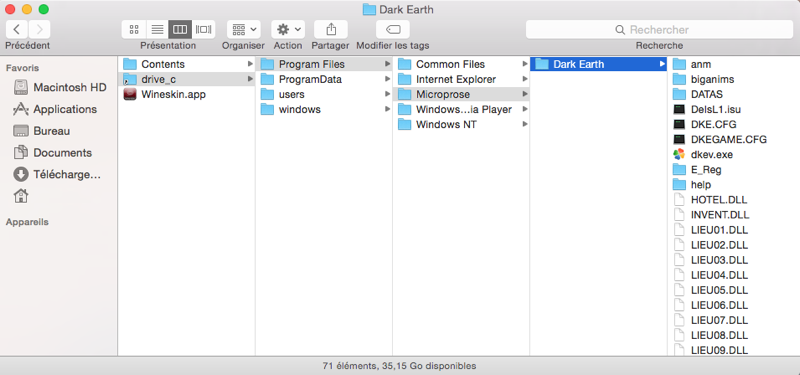This screenshot has width=800, height=375.
Task: Click the Rechercher search field
Action: (659, 30)
